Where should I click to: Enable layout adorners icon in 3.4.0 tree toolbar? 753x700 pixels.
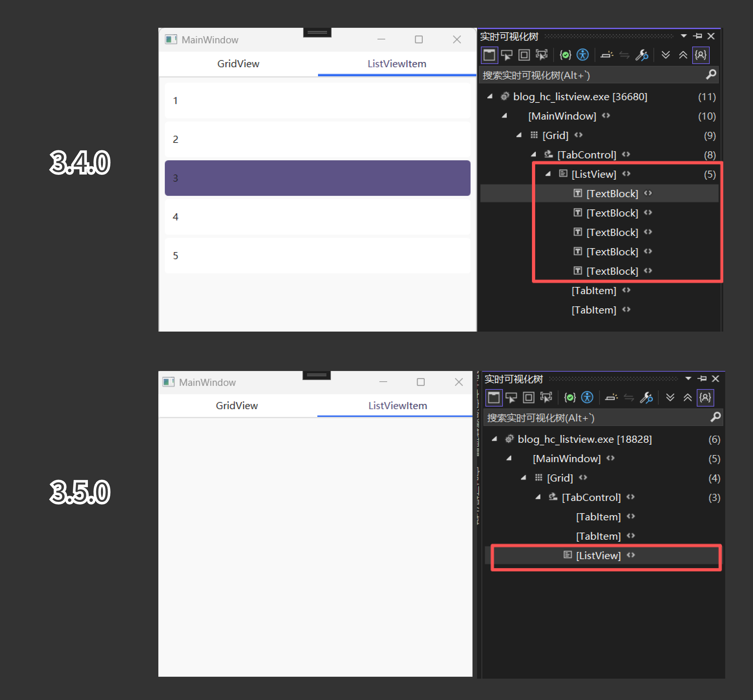(x=524, y=55)
